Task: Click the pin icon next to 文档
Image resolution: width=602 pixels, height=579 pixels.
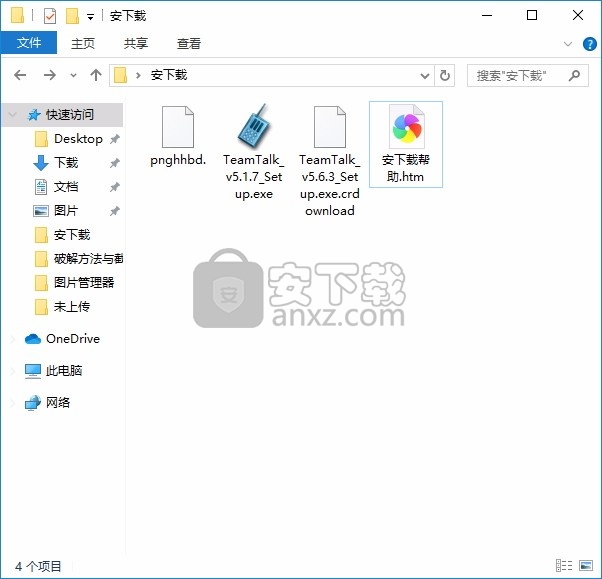Action: [114, 187]
